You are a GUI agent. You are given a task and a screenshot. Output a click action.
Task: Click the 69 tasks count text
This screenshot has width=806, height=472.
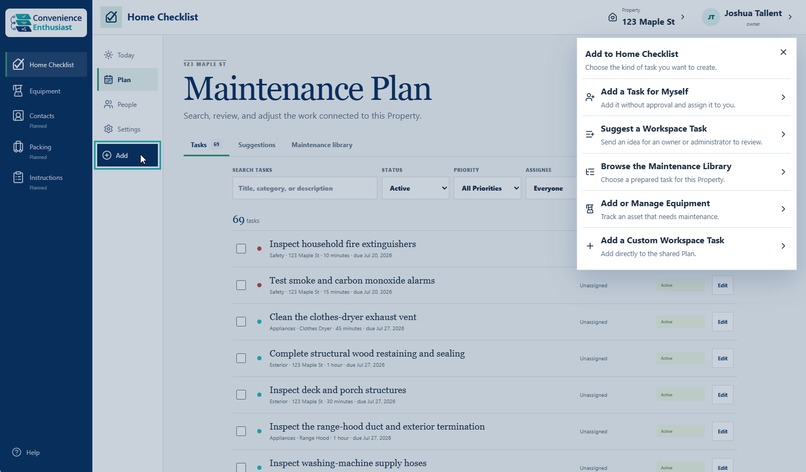click(x=246, y=220)
